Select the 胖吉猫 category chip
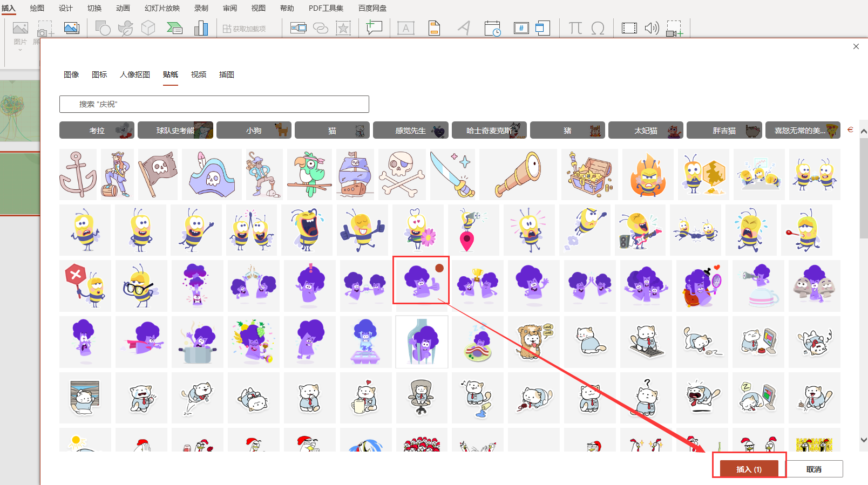Image resolution: width=868 pixels, height=485 pixels. (724, 131)
